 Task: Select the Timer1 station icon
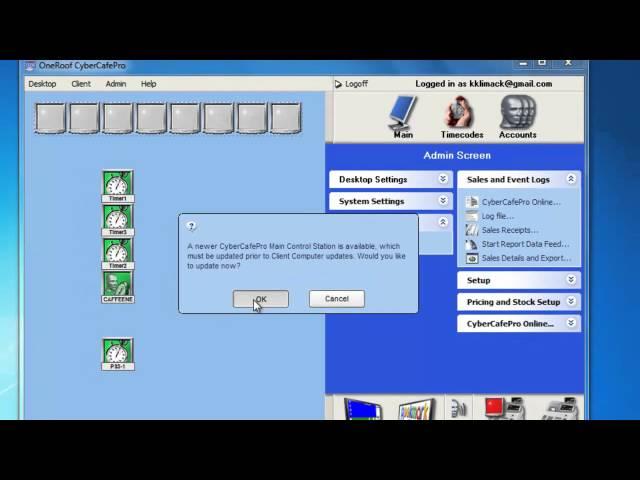point(118,185)
